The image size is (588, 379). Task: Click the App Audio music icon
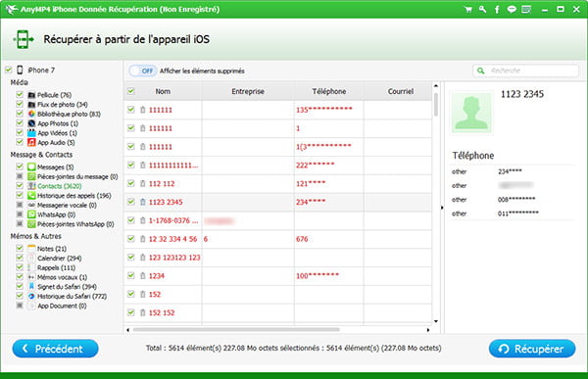coord(31,142)
